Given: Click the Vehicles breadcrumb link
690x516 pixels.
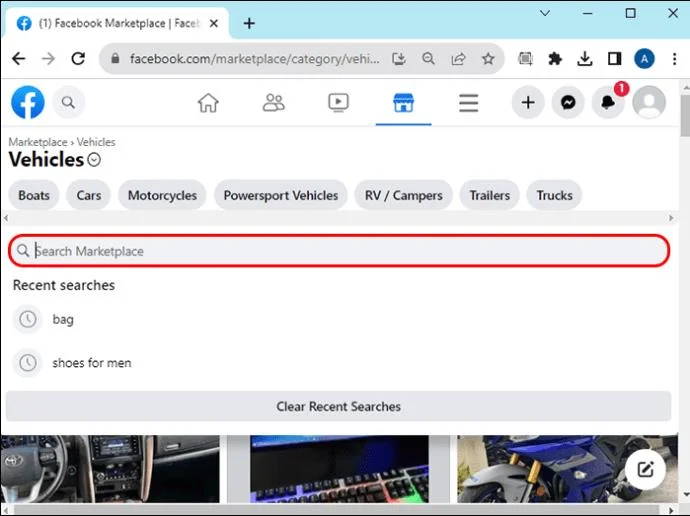Looking at the screenshot, I should click(96, 142).
